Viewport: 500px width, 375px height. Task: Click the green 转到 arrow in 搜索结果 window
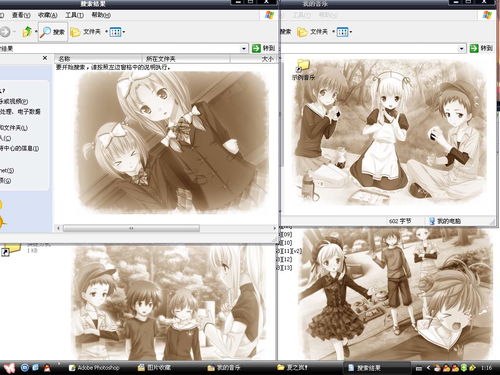pyautogui.click(x=256, y=48)
